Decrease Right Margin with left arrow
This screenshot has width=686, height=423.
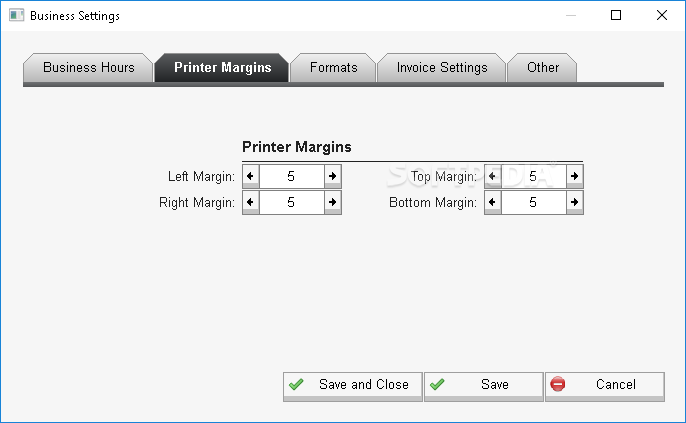tap(251, 203)
